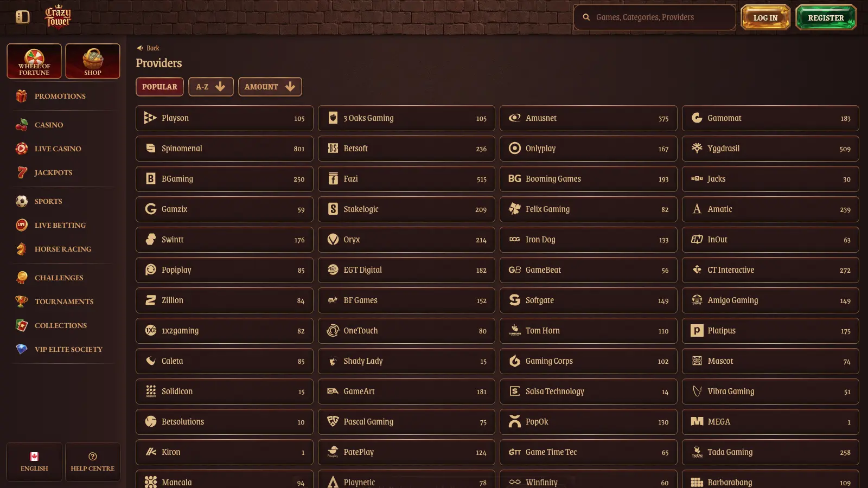Viewport: 868px width, 488px height.
Task: Open the Tournaments page
Action: pyautogui.click(x=63, y=301)
